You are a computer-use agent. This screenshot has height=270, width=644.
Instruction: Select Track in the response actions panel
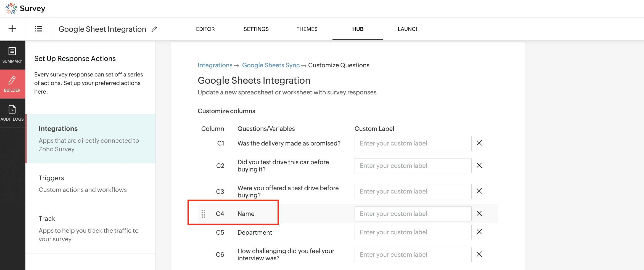pos(47,219)
